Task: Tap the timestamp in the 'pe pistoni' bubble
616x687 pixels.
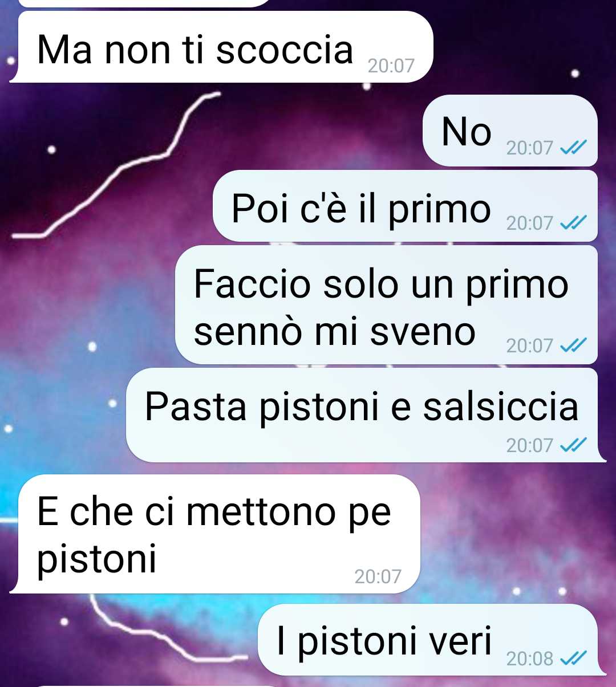Action: point(378,576)
